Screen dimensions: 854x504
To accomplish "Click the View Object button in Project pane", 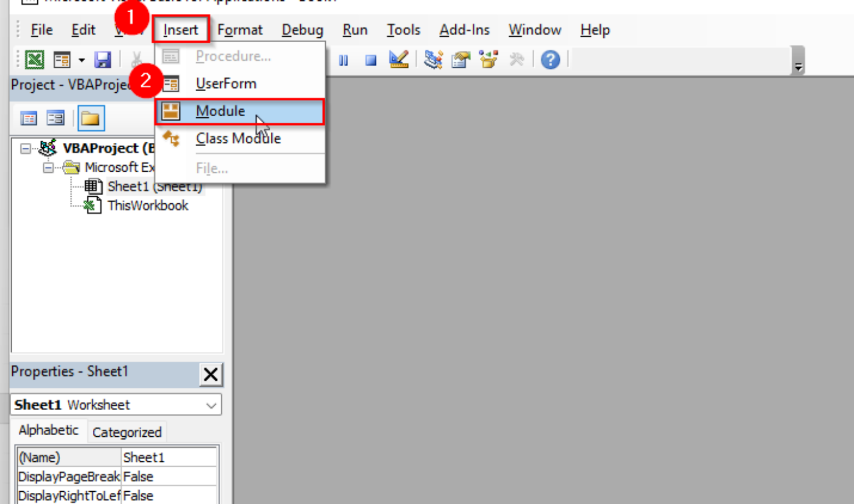I will pyautogui.click(x=56, y=118).
